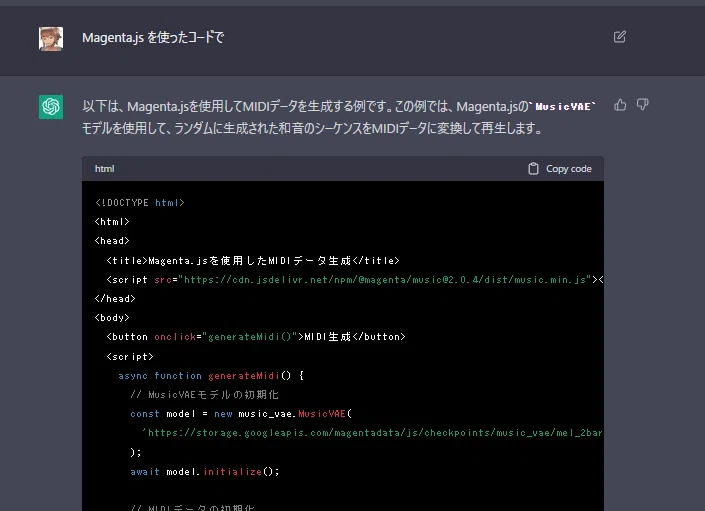Click the button onclick generateMidi line

point(256,337)
